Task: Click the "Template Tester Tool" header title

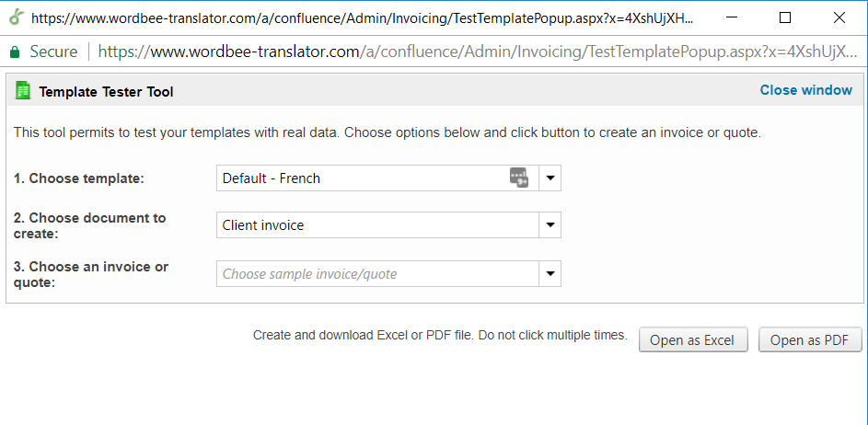Action: pos(106,91)
